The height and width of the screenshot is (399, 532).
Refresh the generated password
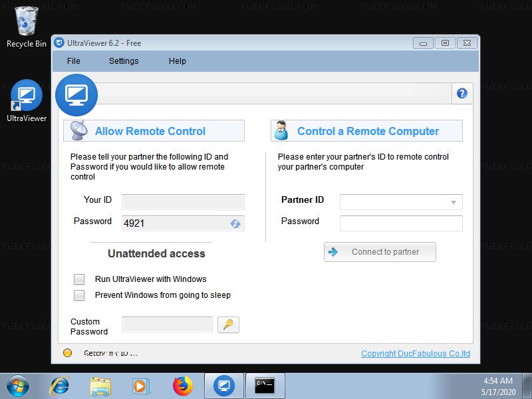click(235, 223)
